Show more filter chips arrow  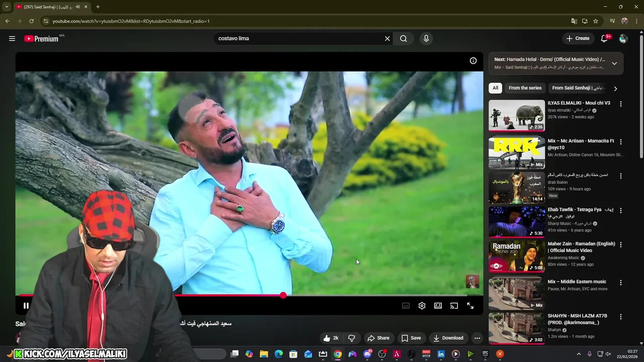[x=615, y=88]
